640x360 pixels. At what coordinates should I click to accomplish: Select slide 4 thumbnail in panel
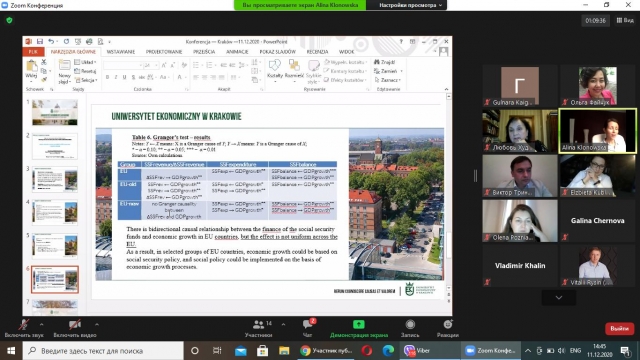coord(55,213)
